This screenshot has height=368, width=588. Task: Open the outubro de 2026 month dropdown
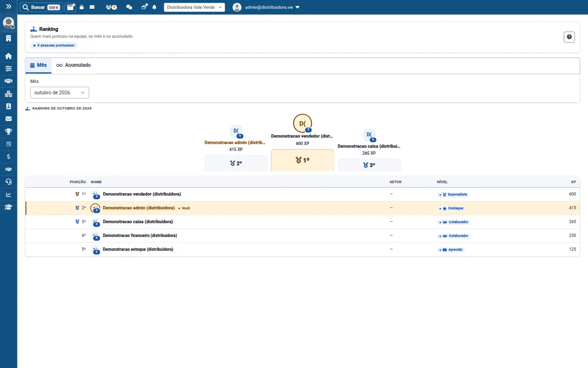pyautogui.click(x=60, y=92)
